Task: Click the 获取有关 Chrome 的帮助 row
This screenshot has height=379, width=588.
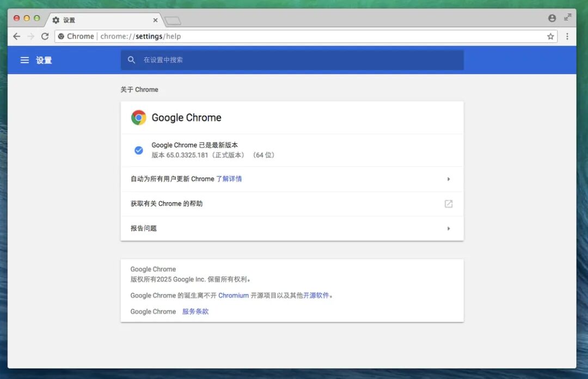Action: (292, 204)
